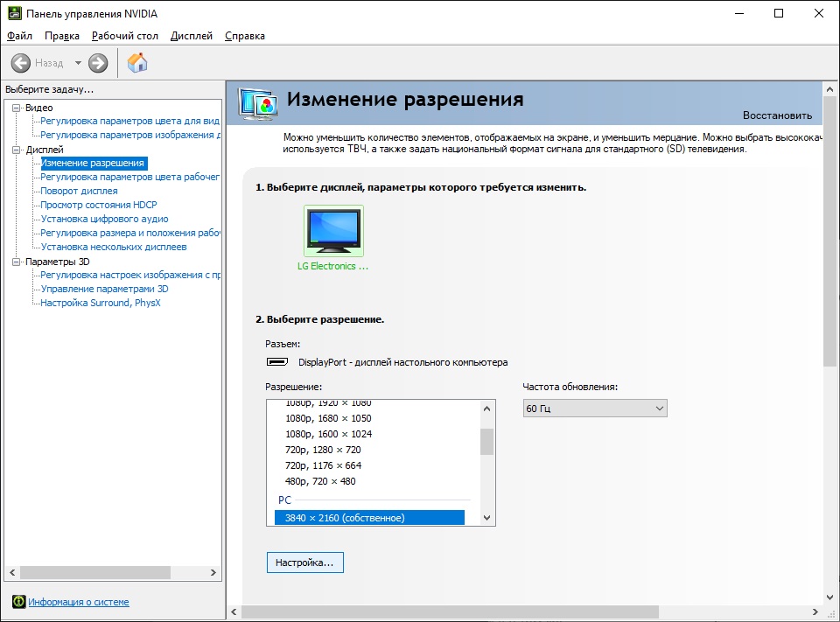Open the Дисплей menu

192,36
